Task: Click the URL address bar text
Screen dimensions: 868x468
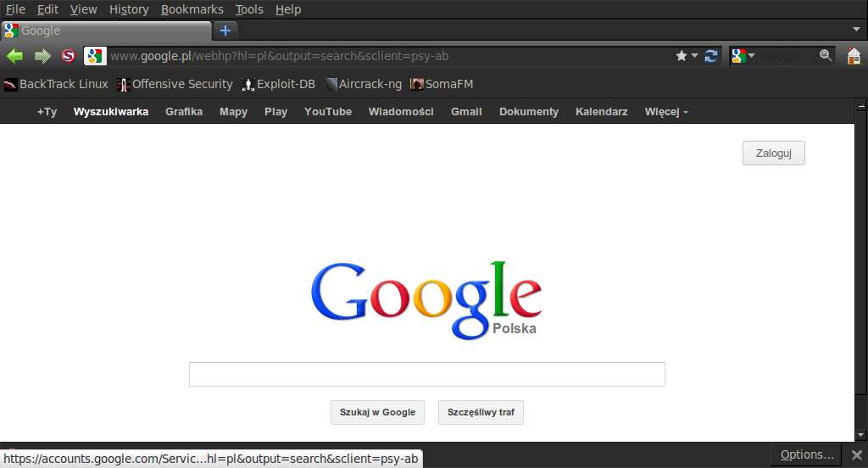Action: tap(279, 56)
